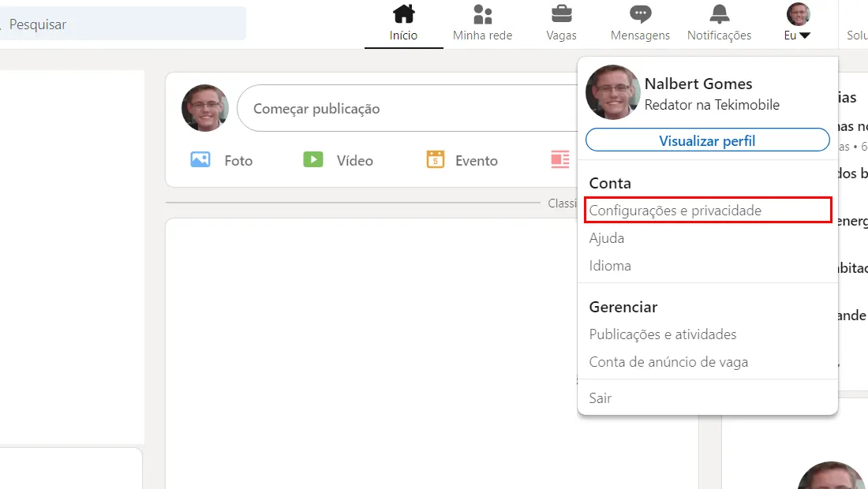The height and width of the screenshot is (489, 868).
Task: Add a Vídeo to post
Action: (339, 160)
